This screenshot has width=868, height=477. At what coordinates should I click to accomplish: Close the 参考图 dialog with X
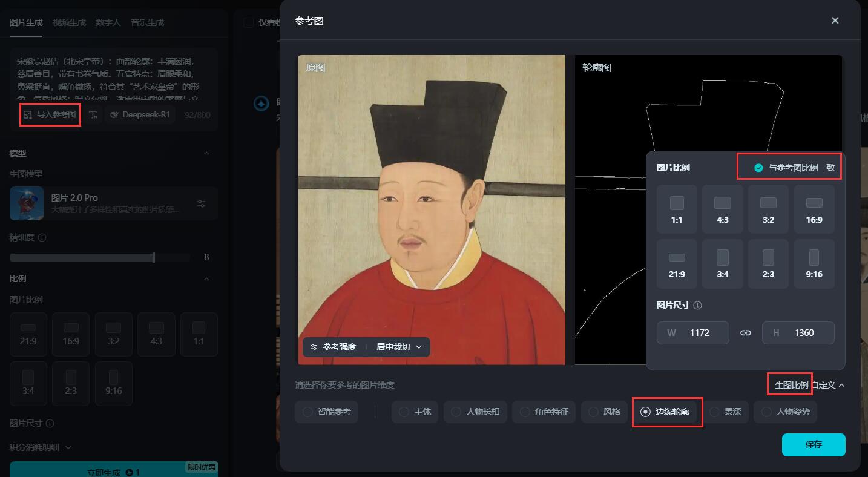[835, 21]
